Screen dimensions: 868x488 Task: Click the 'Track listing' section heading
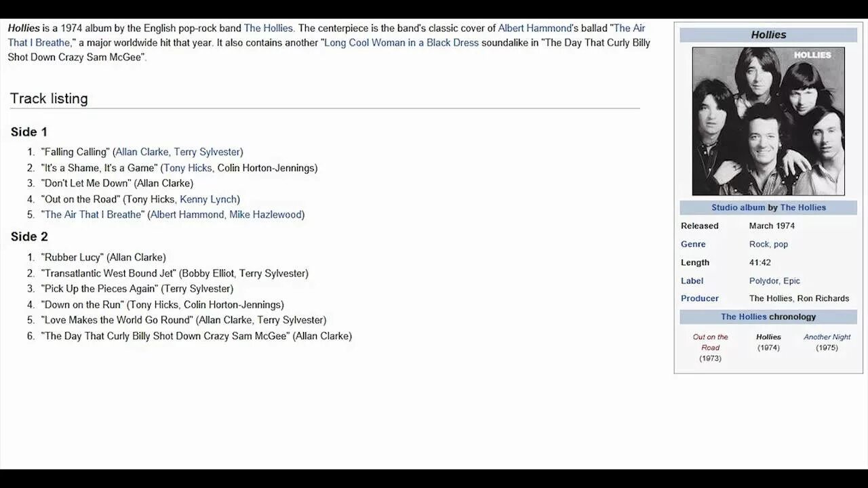[49, 98]
